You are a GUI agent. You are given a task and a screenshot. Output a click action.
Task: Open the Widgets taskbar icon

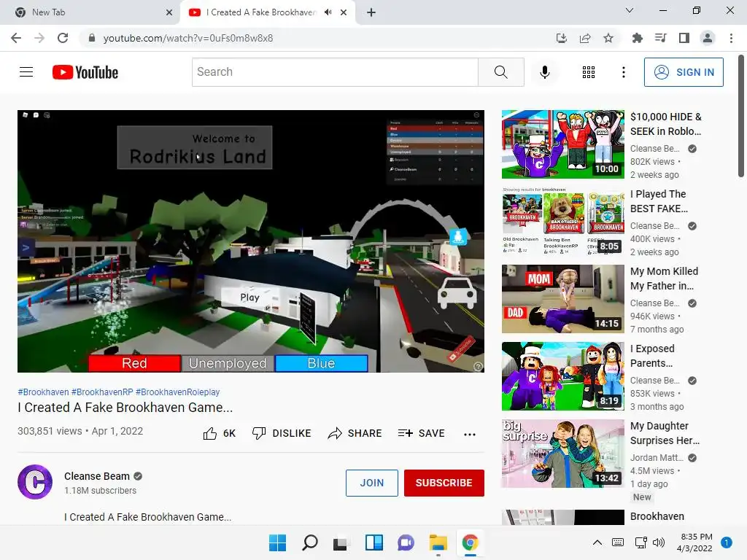pyautogui.click(x=374, y=542)
